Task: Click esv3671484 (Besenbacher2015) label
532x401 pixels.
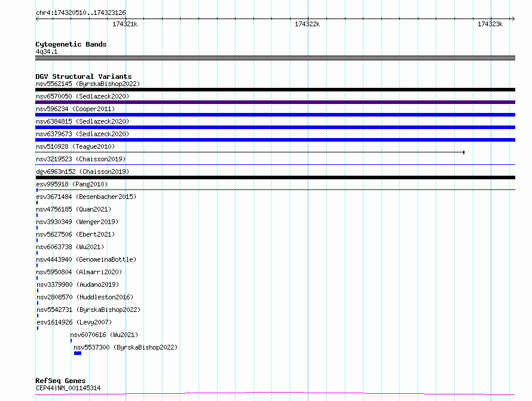Action: (86, 197)
